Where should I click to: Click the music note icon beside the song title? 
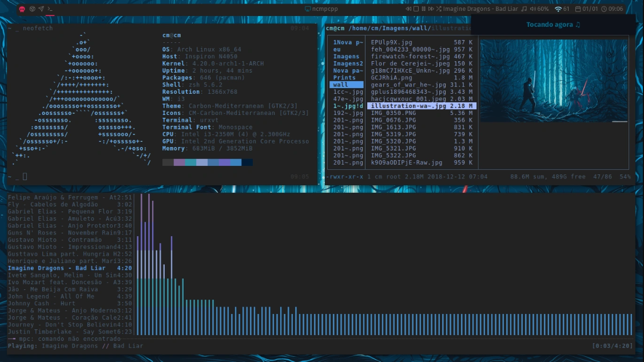tap(524, 9)
